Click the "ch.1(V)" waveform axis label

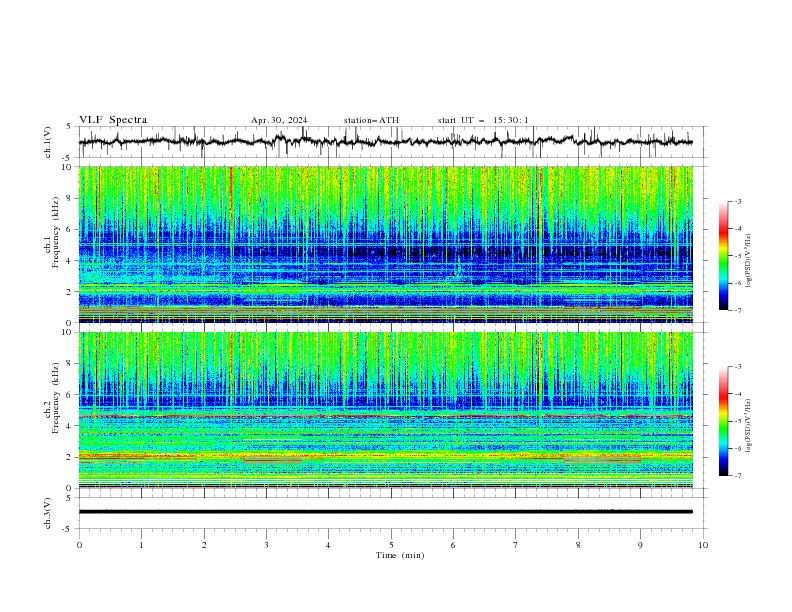48,142
